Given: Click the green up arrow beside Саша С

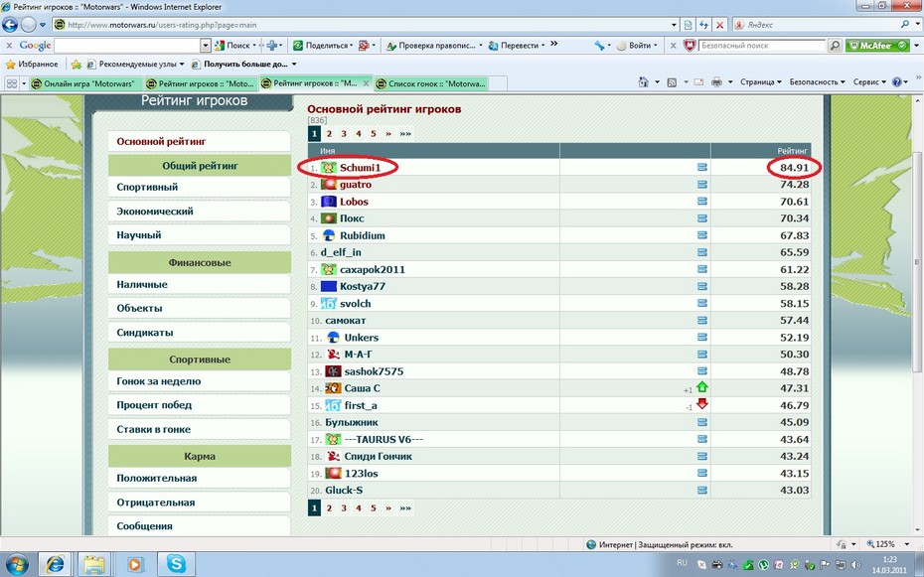Looking at the screenshot, I should point(702,388).
